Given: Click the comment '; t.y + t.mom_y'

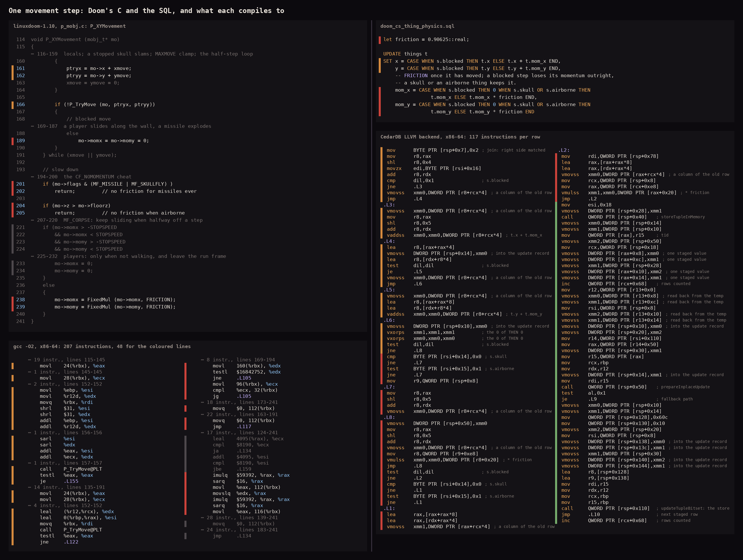Looking at the screenshot, I should click(x=524, y=314).
